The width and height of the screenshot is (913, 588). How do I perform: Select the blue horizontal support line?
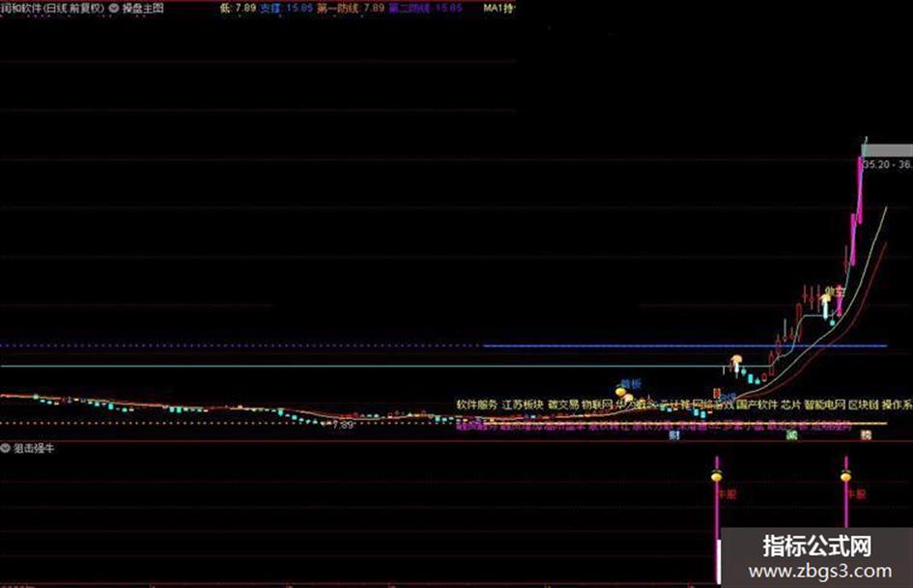coord(685,346)
